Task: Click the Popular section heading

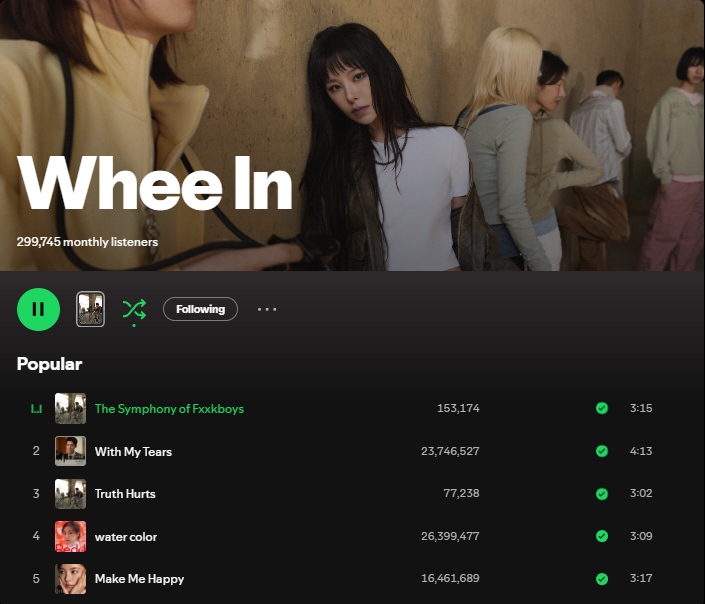Action: point(49,364)
